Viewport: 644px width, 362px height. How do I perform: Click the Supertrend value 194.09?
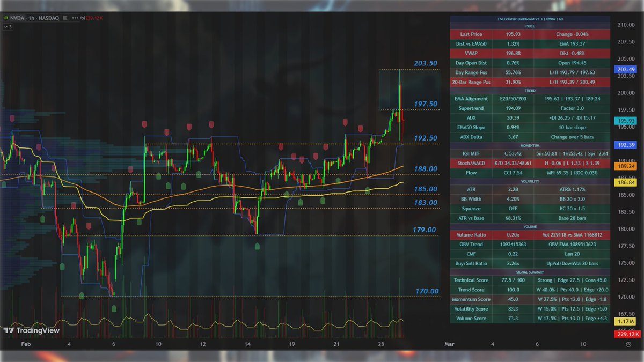click(513, 108)
